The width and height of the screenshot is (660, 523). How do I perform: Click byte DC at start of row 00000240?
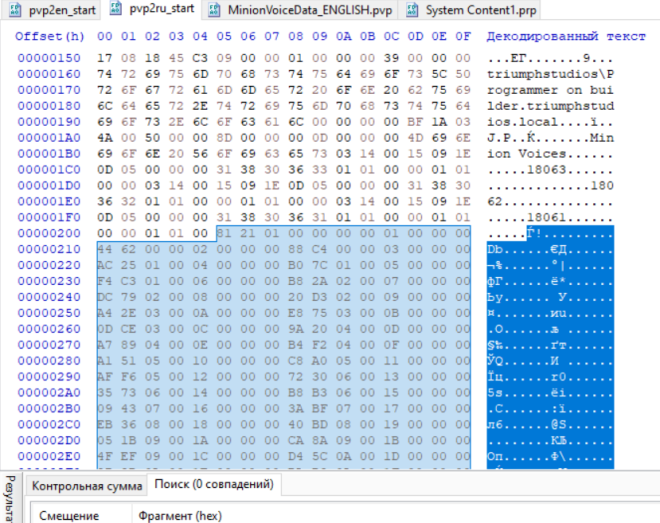(104, 297)
